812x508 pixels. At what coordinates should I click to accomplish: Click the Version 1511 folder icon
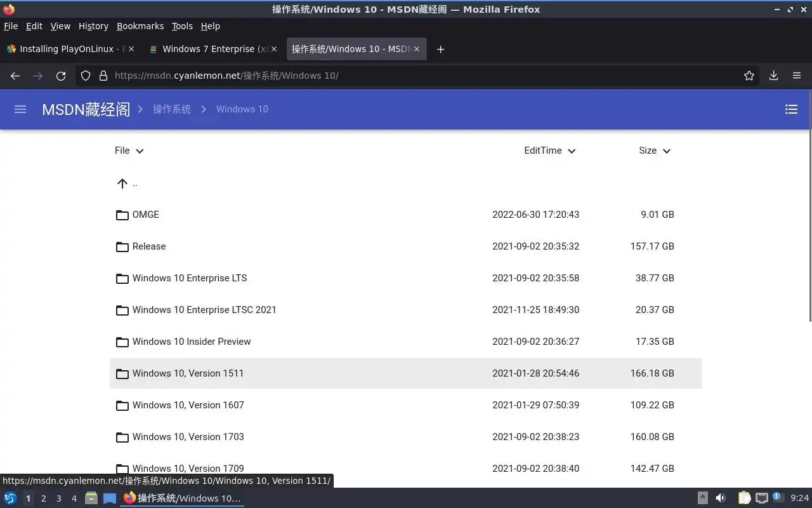[x=122, y=373]
